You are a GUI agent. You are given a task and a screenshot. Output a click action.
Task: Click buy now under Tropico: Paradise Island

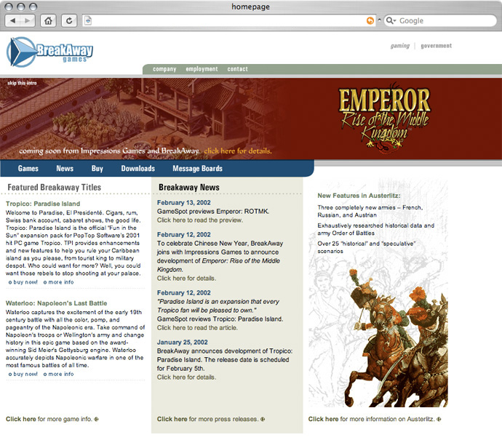pos(23,282)
